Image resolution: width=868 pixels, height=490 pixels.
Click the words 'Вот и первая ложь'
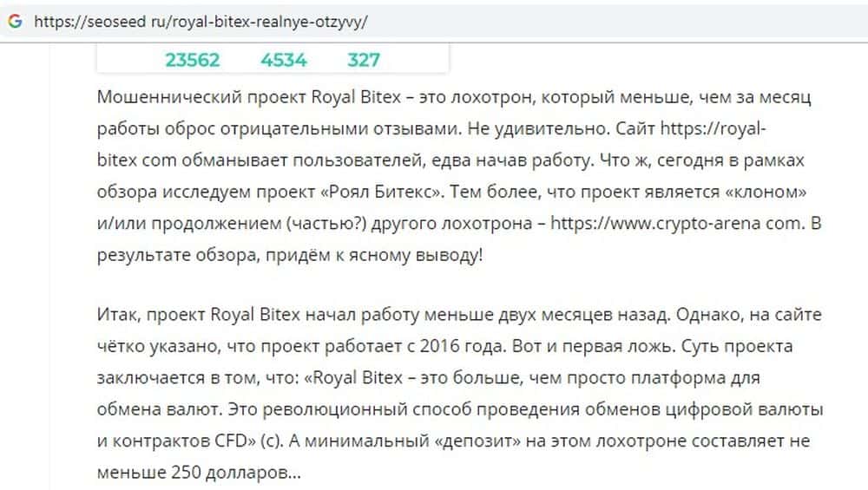point(594,346)
